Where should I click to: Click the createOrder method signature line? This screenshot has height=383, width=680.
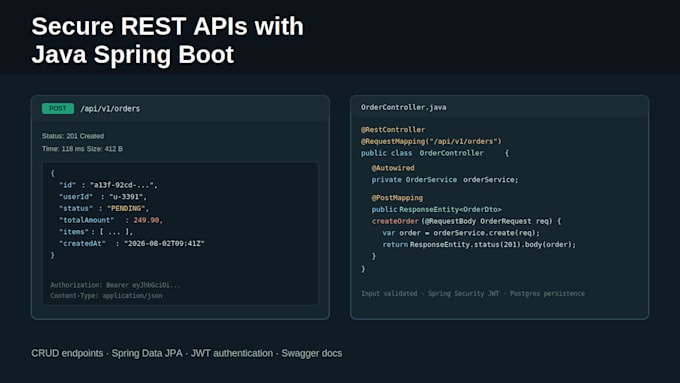466,221
